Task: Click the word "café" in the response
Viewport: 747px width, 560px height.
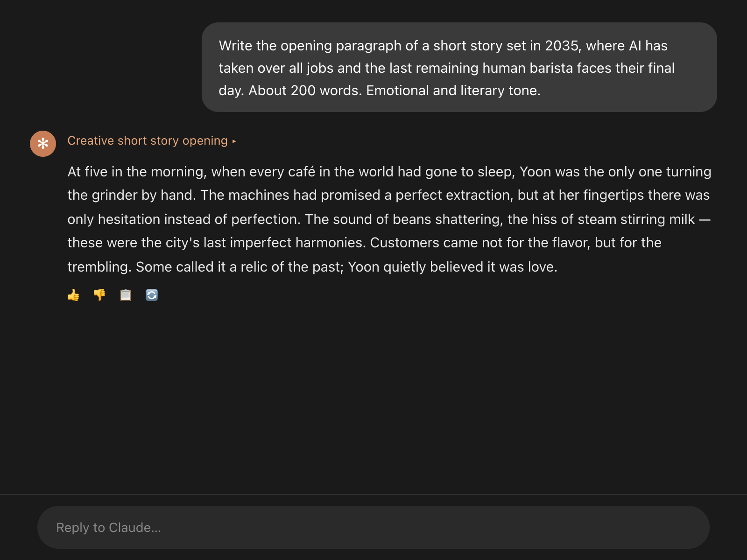Action: click(302, 172)
